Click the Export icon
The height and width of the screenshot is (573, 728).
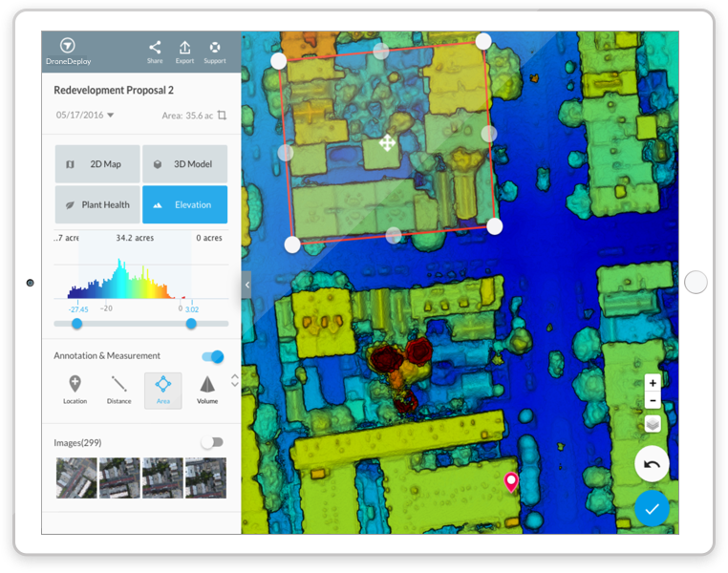click(184, 48)
